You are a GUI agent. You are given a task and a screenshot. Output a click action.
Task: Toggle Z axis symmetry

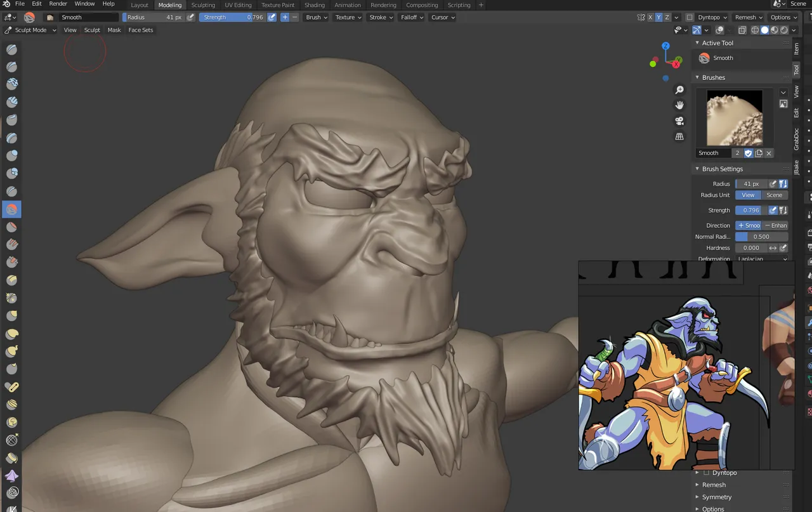tap(667, 17)
